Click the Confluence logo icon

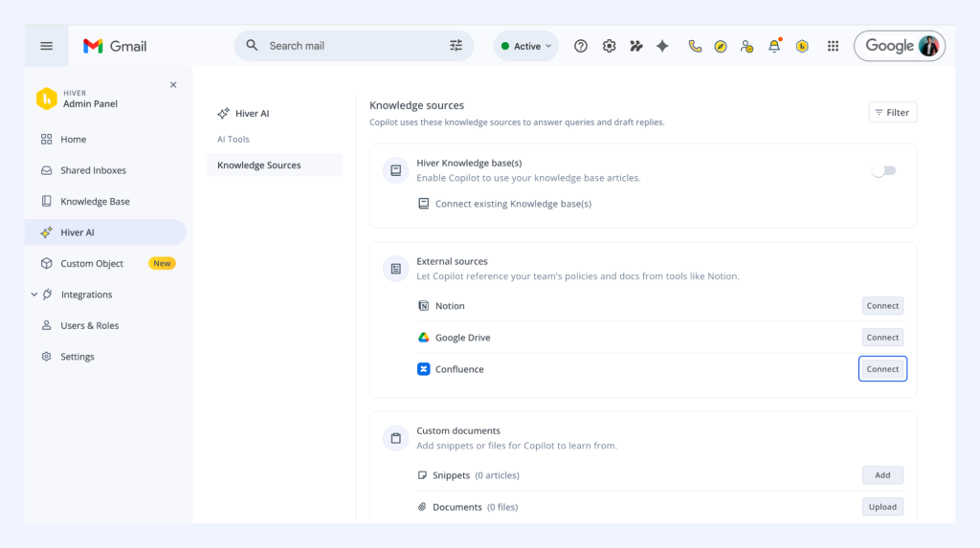point(423,369)
